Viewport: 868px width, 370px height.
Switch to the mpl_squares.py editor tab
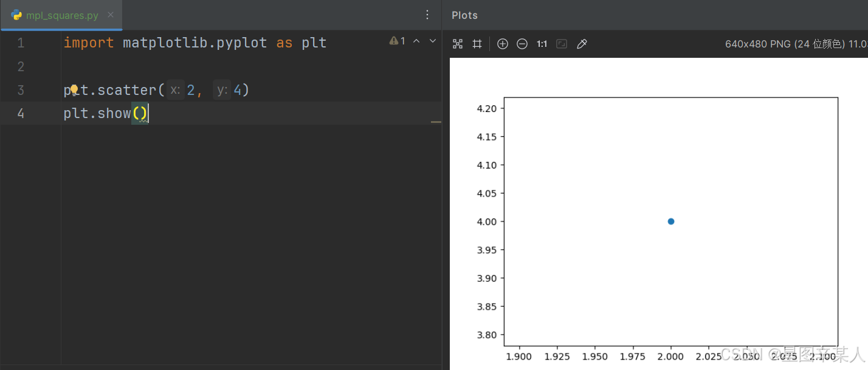tap(61, 15)
